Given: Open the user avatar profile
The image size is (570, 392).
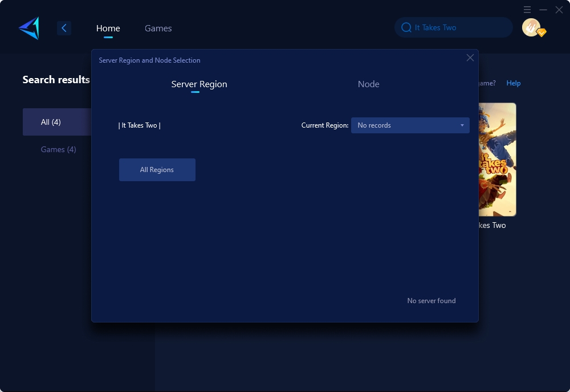Looking at the screenshot, I should pyautogui.click(x=531, y=27).
